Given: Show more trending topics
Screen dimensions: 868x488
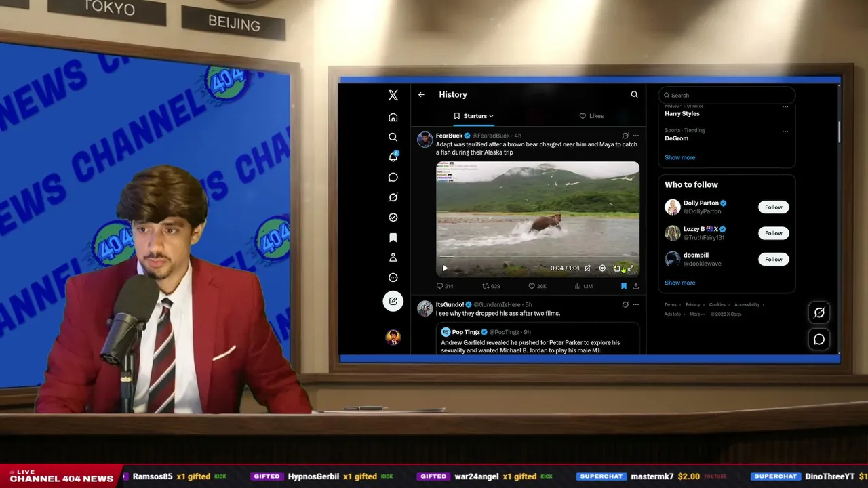Looking at the screenshot, I should click(679, 157).
